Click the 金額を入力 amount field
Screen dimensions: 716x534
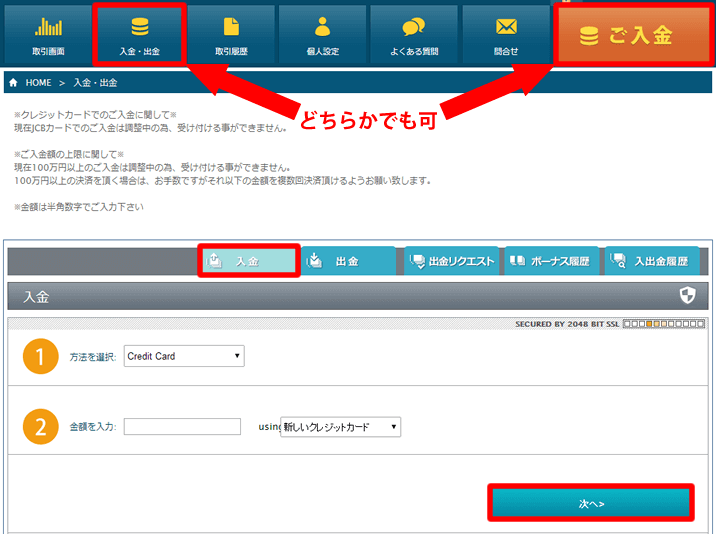click(x=182, y=427)
